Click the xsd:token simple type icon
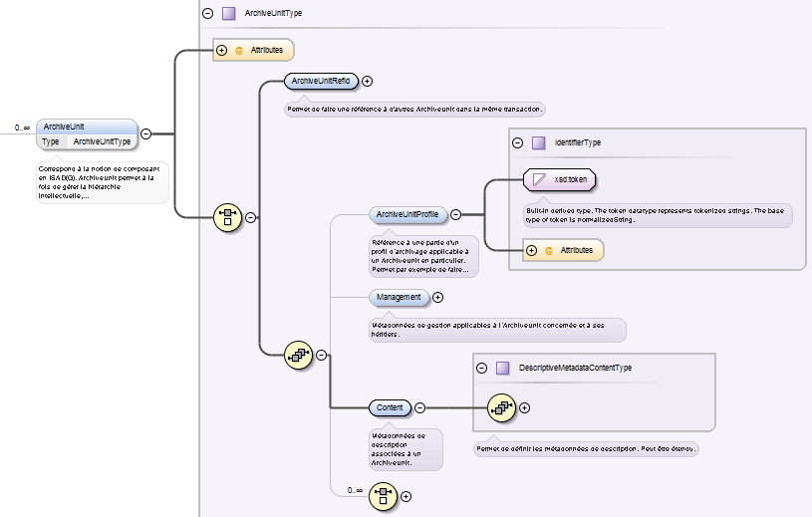The image size is (812, 517). coord(539,179)
